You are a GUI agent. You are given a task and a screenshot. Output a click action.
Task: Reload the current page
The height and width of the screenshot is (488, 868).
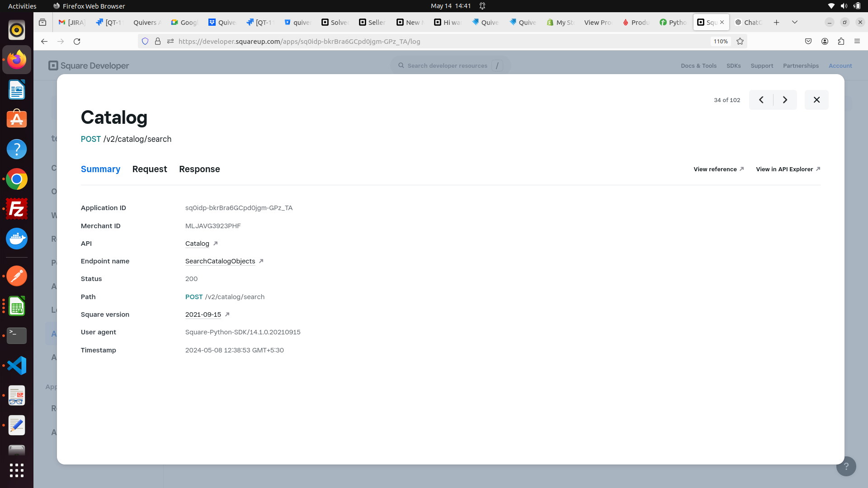point(77,41)
